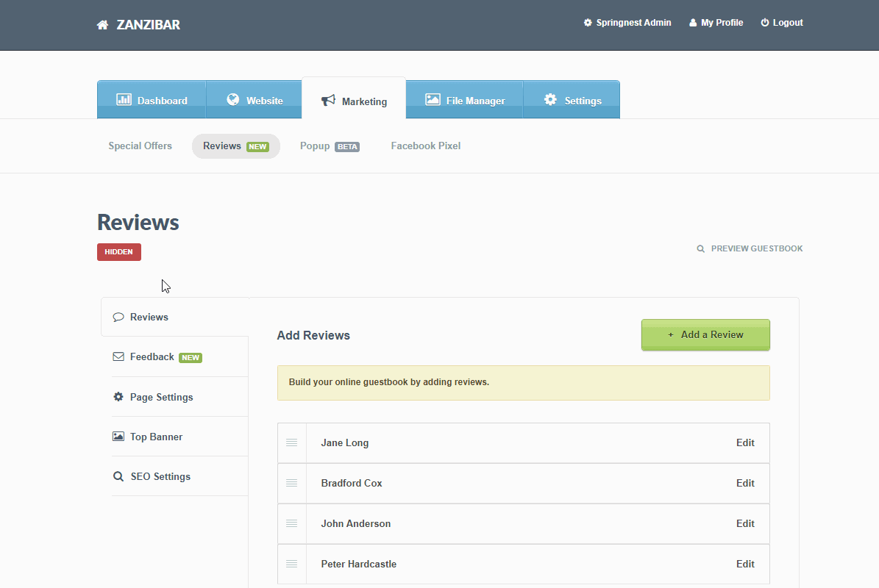Viewport: 879px width, 588px height.
Task: Click Edit for Jane Long's review
Action: 745,442
